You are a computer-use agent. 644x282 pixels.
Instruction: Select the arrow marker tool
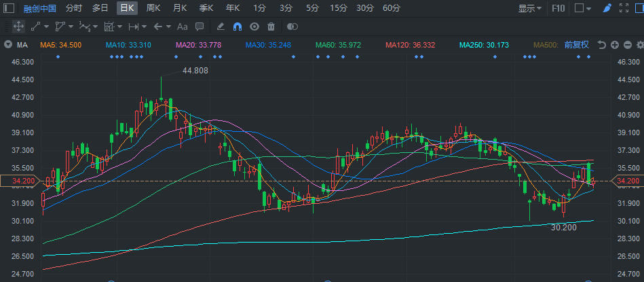click(158, 27)
